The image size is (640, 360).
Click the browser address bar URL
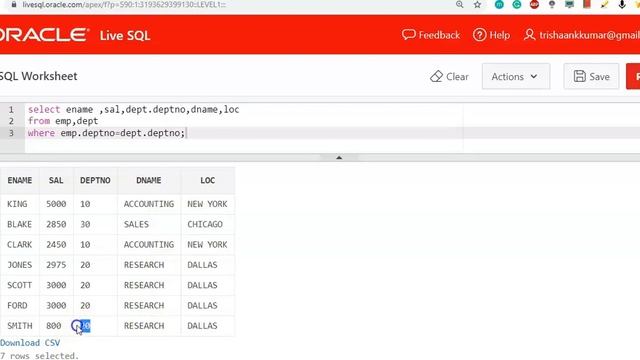pos(124,4)
